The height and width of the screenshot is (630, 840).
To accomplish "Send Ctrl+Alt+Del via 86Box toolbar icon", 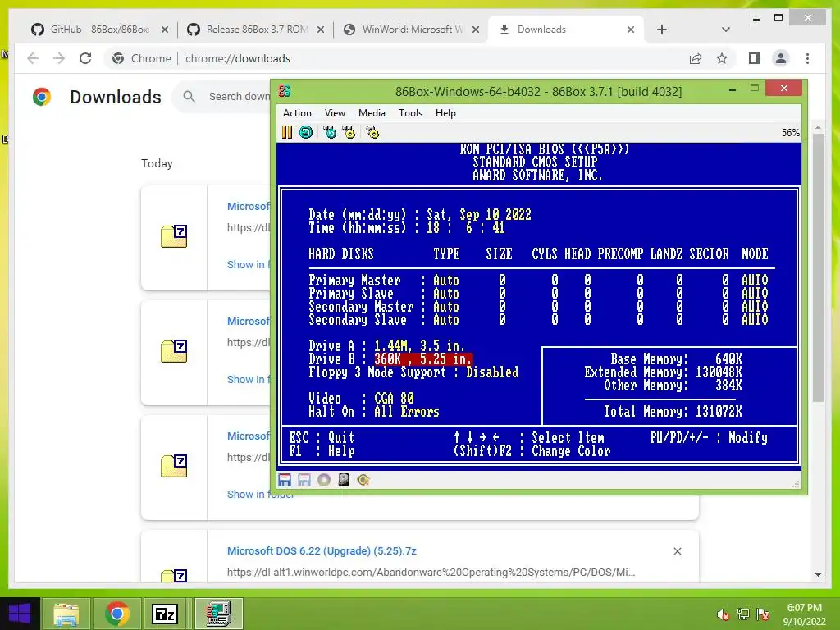I will [x=330, y=132].
